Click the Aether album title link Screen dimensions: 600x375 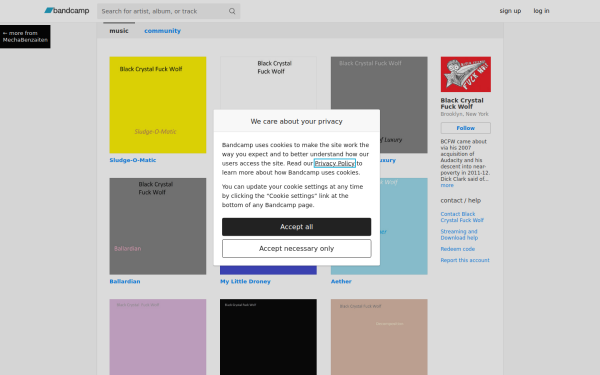(x=341, y=281)
